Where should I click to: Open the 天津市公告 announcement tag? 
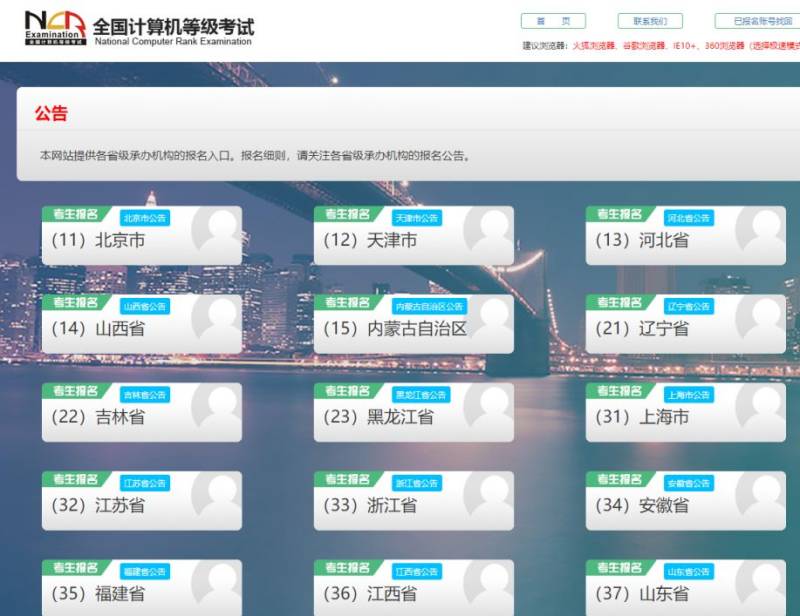417,218
